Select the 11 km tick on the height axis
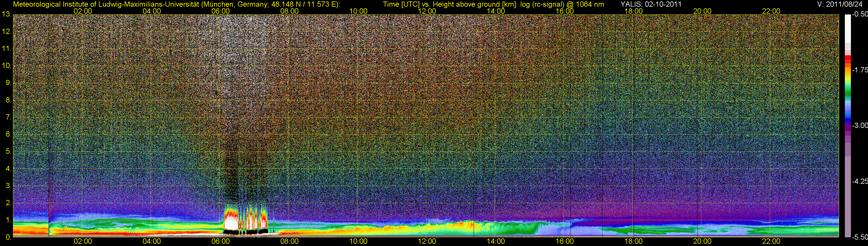The image size is (868, 246). click(6, 49)
